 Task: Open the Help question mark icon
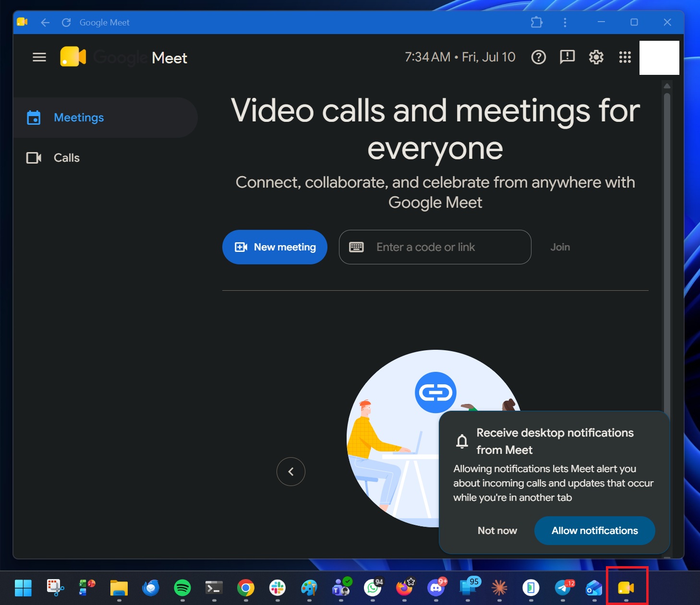pyautogui.click(x=539, y=58)
